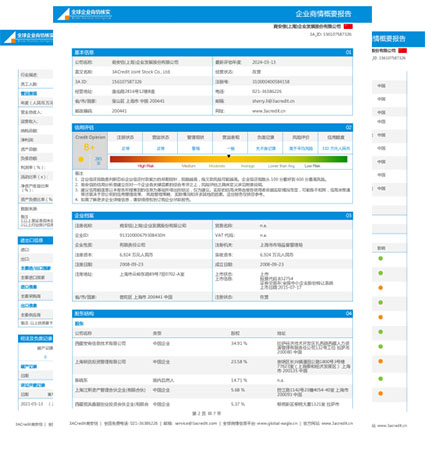Click the Lower than Avg label
The image size is (425, 451).
tap(281, 166)
